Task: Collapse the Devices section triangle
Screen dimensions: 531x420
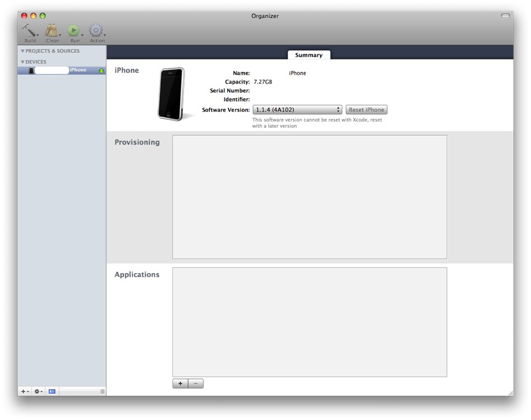Action: click(x=22, y=62)
